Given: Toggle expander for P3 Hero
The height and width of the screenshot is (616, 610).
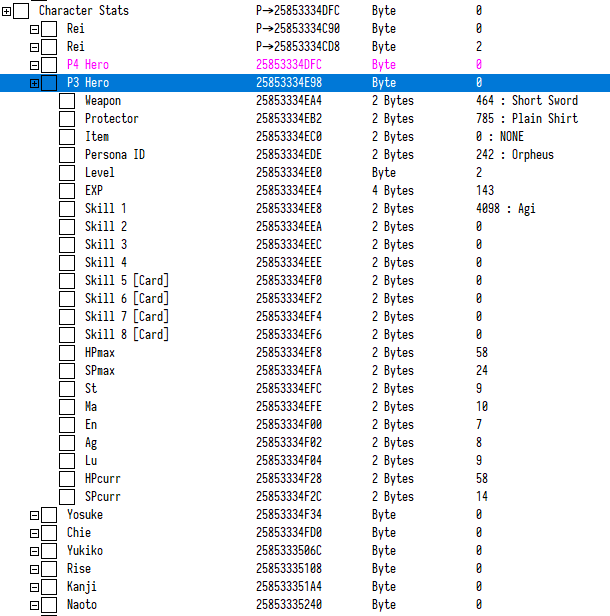Looking at the screenshot, I should (35, 83).
